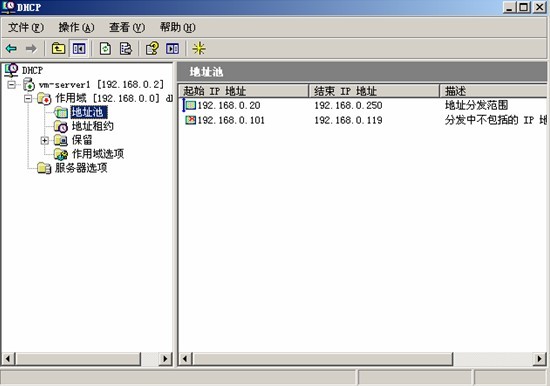Click the 作用域选项 folder icon
The height and width of the screenshot is (386, 550).
tap(61, 154)
